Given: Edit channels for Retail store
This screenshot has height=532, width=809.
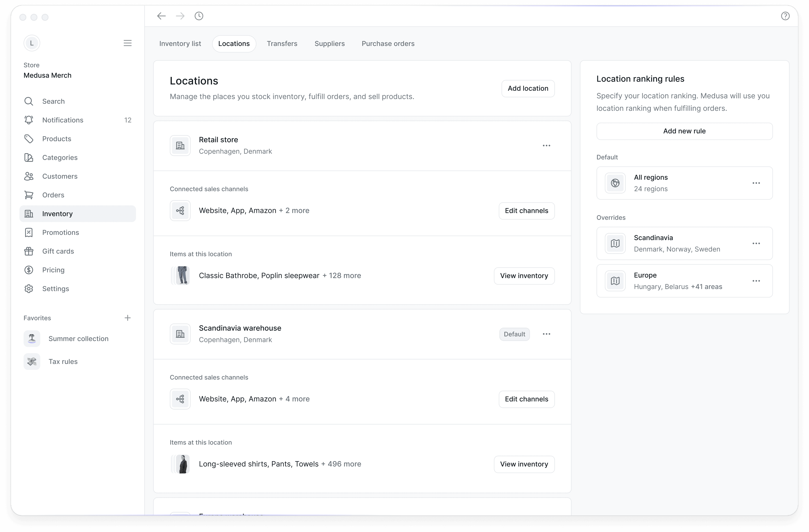Looking at the screenshot, I should 526,210.
